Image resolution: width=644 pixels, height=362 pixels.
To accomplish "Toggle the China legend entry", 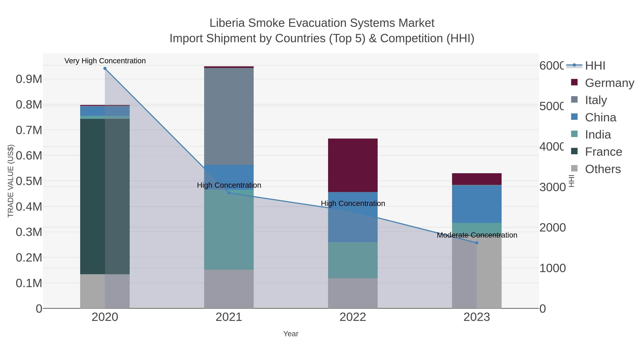I will (x=594, y=117).
